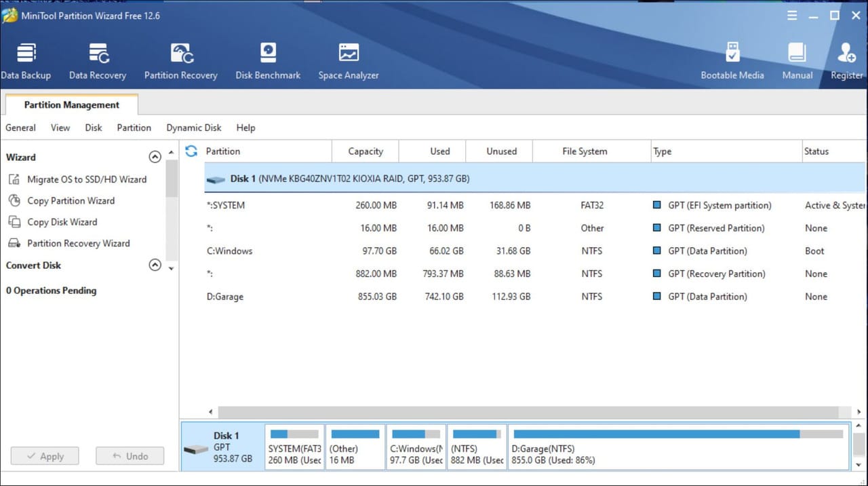Open the toolbar menu icon in title bar
This screenshot has width=868, height=486.
(791, 15)
